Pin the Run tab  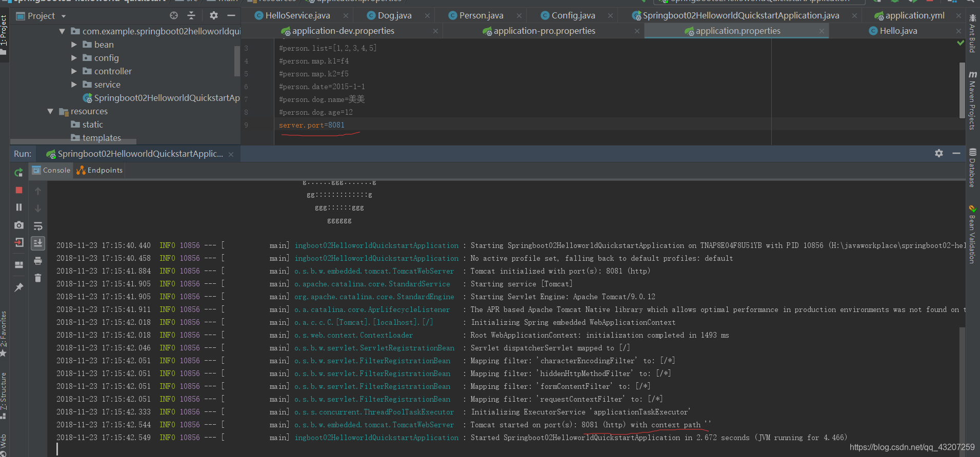click(x=19, y=287)
